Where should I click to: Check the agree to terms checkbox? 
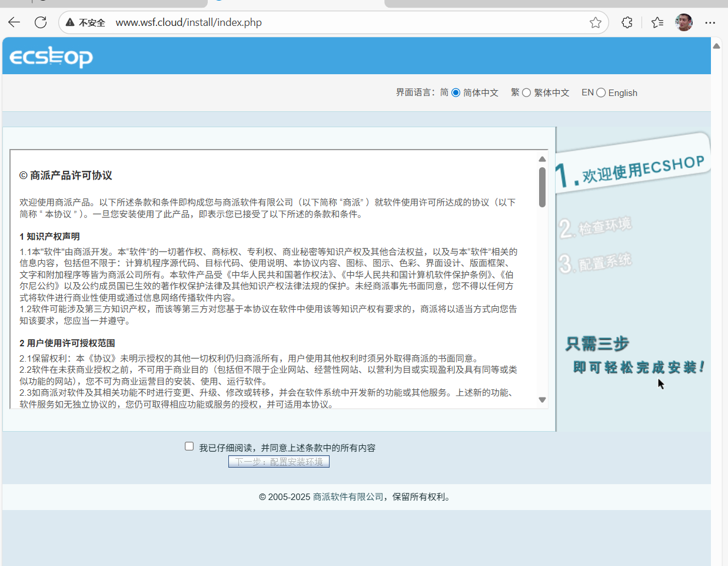tap(189, 446)
